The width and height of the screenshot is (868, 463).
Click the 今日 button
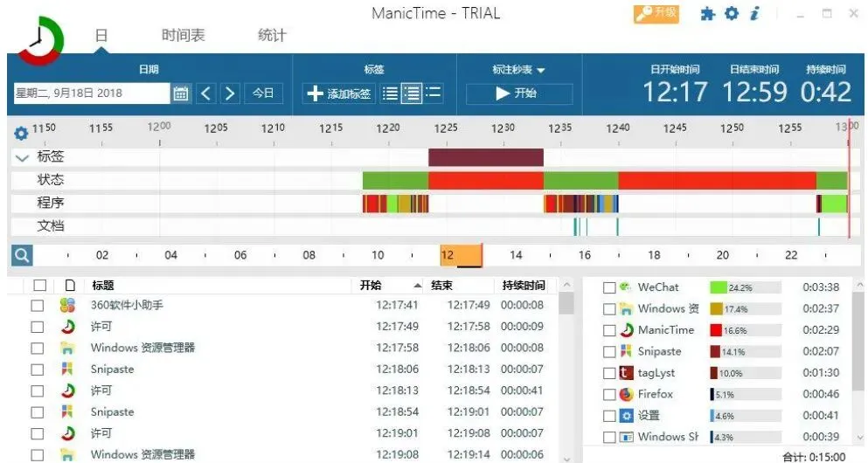pyautogui.click(x=263, y=93)
